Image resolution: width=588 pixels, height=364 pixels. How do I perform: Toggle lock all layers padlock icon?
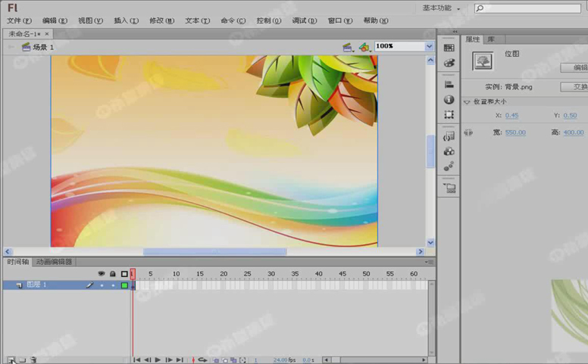(x=113, y=274)
